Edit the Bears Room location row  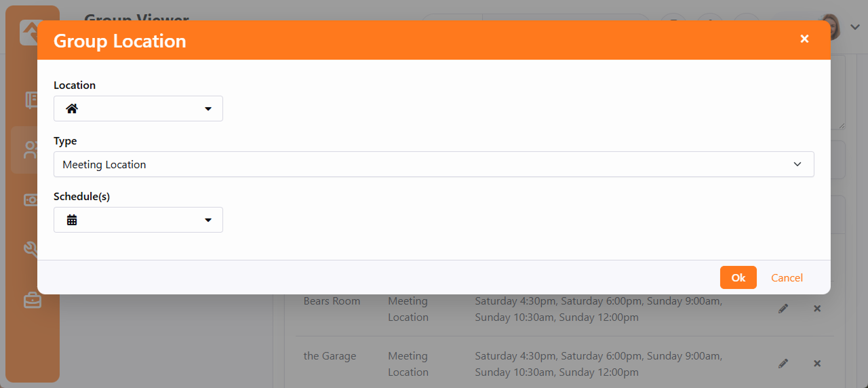783,309
